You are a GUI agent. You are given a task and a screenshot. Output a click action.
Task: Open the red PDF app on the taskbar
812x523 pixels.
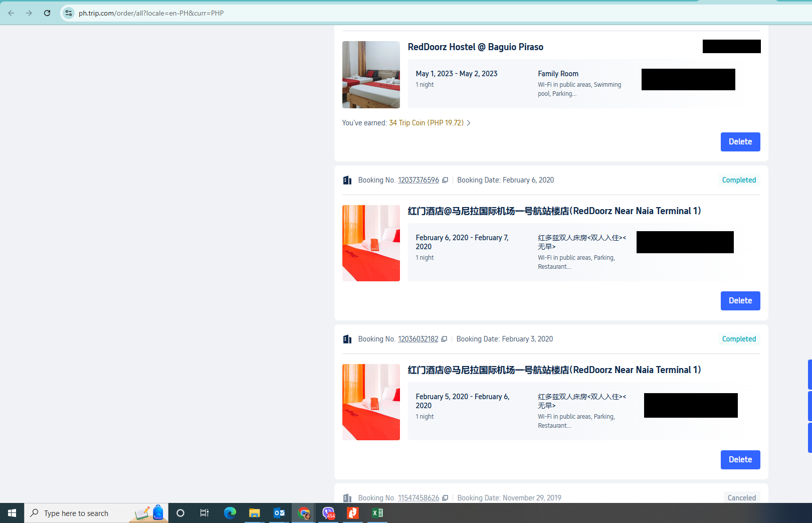click(x=353, y=513)
